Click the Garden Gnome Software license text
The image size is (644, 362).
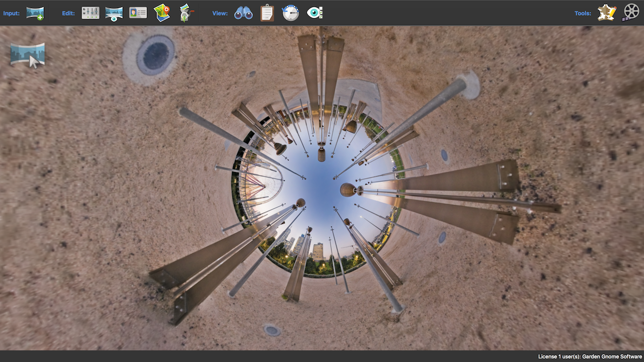pyautogui.click(x=590, y=356)
